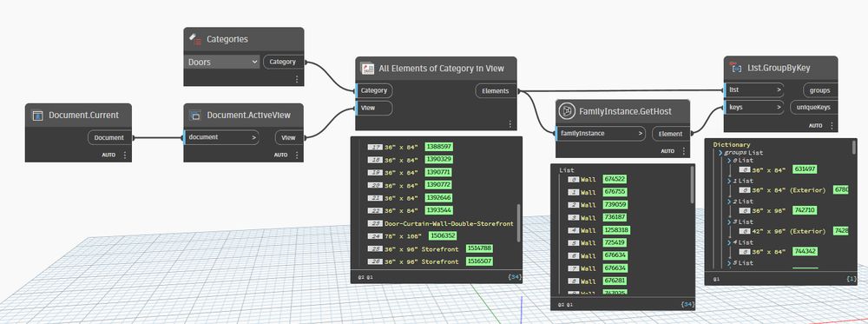This screenshot has width=868, height=324.
Task: Collapse the 3 List entry in the Dictionary preview
Action: (729, 222)
